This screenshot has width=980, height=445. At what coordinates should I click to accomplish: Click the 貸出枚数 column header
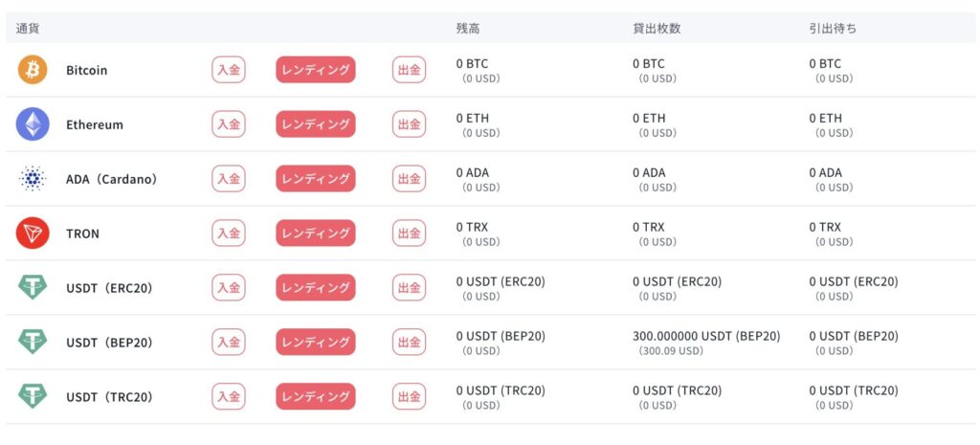coord(657,29)
